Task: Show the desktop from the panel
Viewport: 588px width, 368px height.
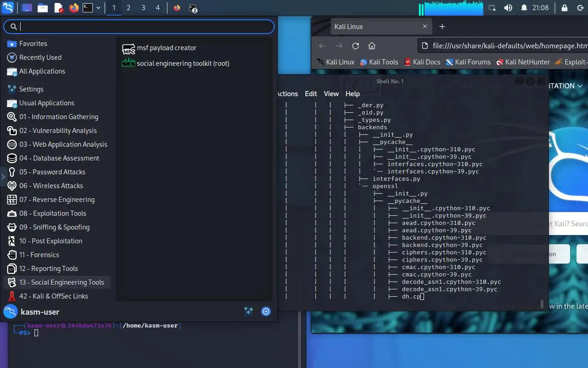Action: coord(27,8)
